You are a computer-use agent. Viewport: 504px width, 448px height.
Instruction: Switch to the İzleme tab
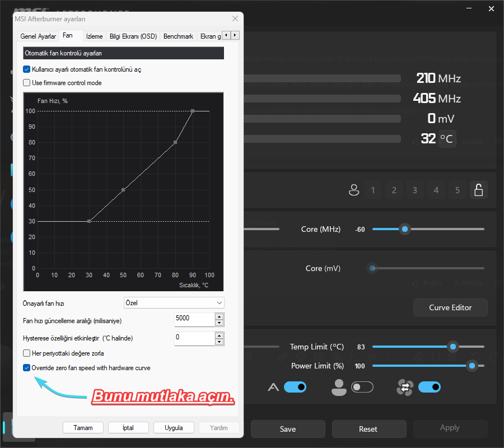click(x=94, y=36)
